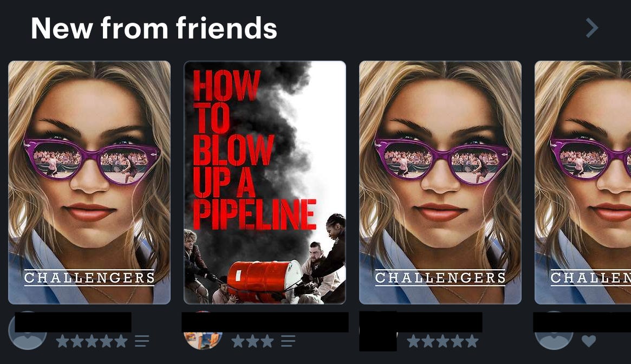Open Challengers poster rated five stars with review
The image size is (631, 364).
pyautogui.click(x=89, y=183)
